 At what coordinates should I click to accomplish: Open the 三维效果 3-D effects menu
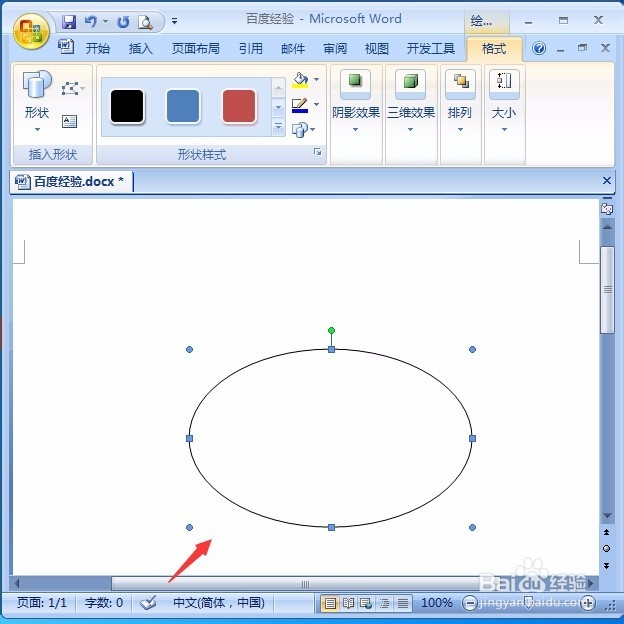(410, 101)
